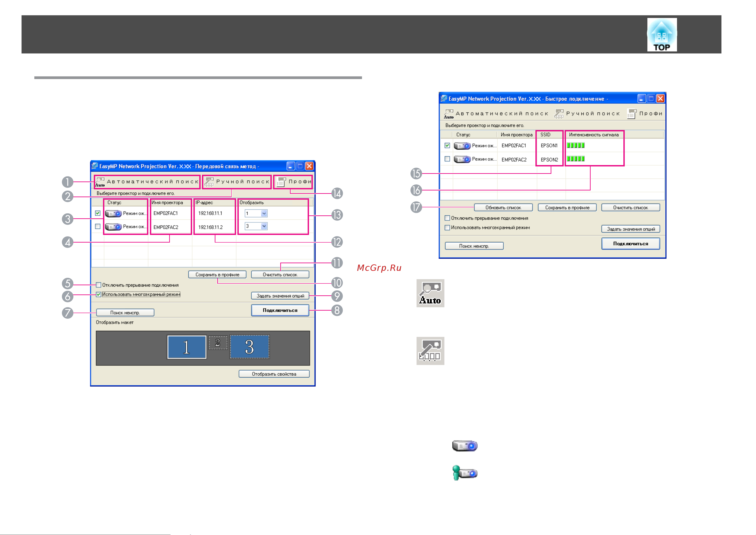Click the EPSON2 signal strength bar
The height and width of the screenshot is (535, 756).
(x=576, y=159)
